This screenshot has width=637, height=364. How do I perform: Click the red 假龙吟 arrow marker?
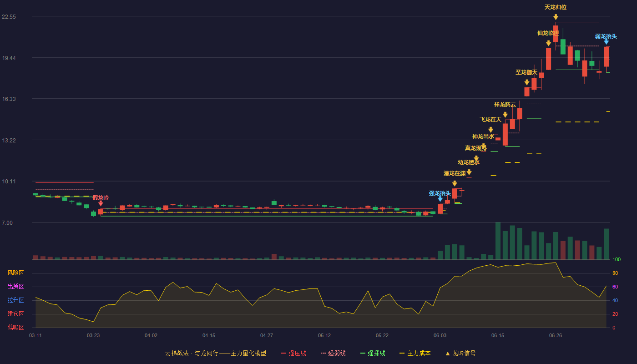point(101,203)
